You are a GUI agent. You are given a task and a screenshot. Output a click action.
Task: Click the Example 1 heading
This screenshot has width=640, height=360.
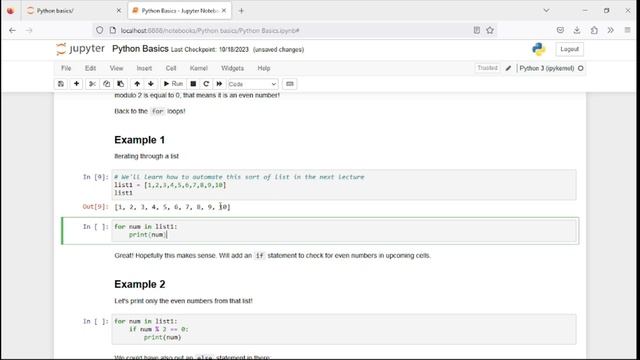click(x=140, y=140)
